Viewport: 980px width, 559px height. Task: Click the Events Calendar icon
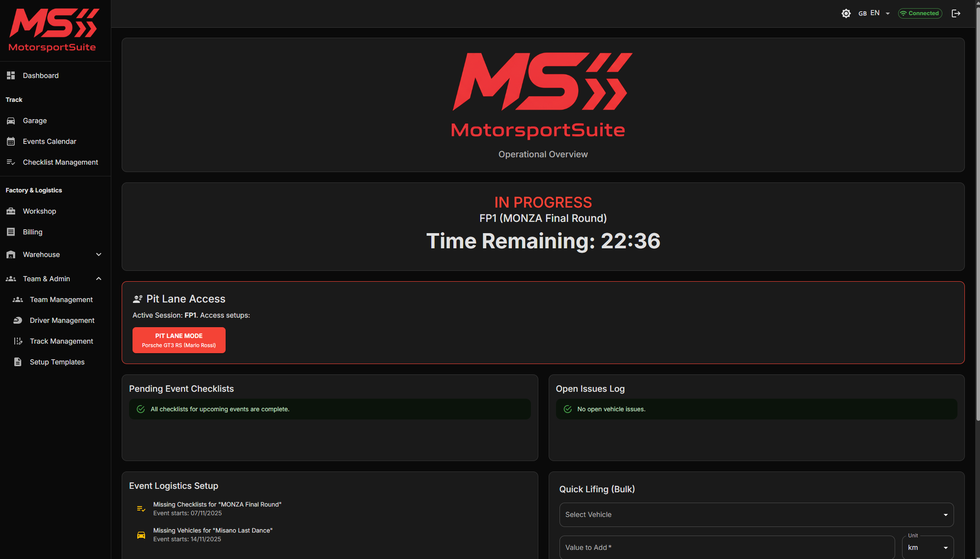[11, 142]
